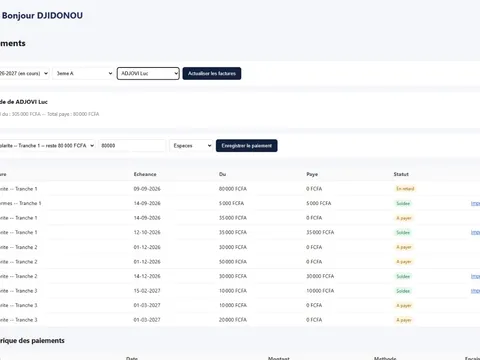Click the 'Du' column header
The image size is (480, 360).
coord(222,174)
